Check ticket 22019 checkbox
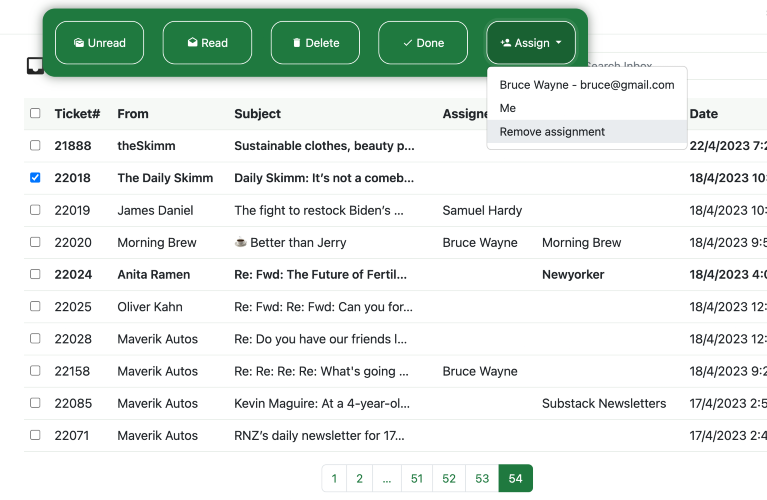Image resolution: width=767 pixels, height=500 pixels. pyautogui.click(x=35, y=210)
